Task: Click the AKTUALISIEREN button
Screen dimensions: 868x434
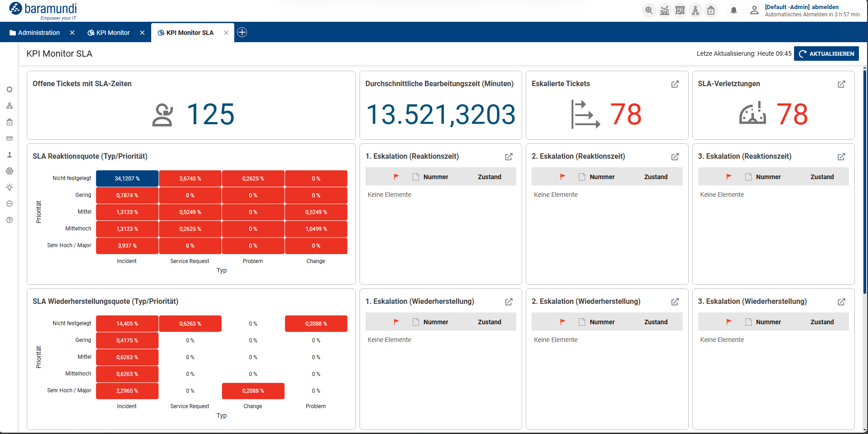Action: (826, 53)
